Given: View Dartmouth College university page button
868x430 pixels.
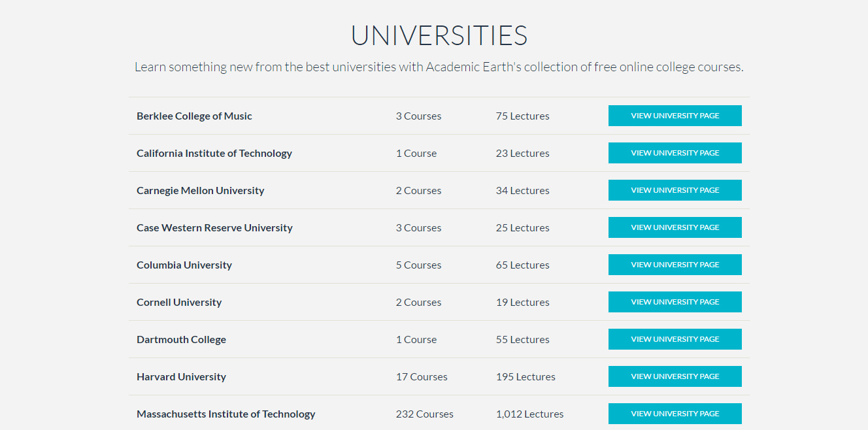Looking at the screenshot, I should [675, 339].
